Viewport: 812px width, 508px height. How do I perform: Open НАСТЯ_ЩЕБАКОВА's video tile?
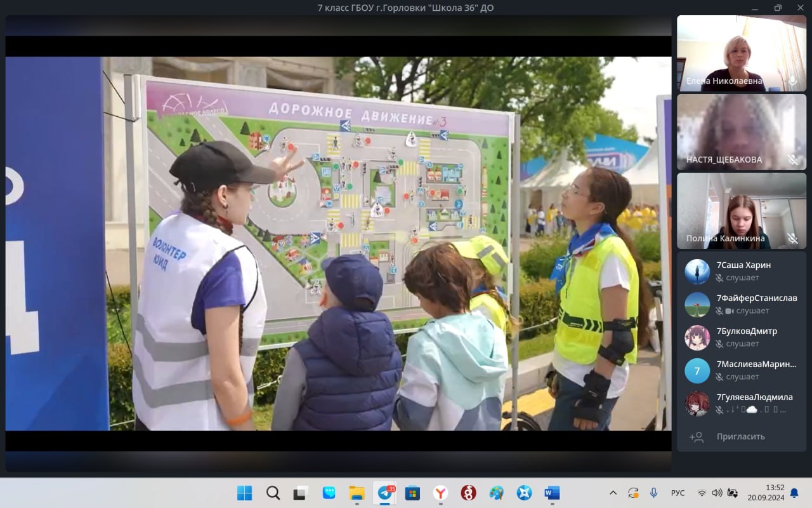coord(742,132)
